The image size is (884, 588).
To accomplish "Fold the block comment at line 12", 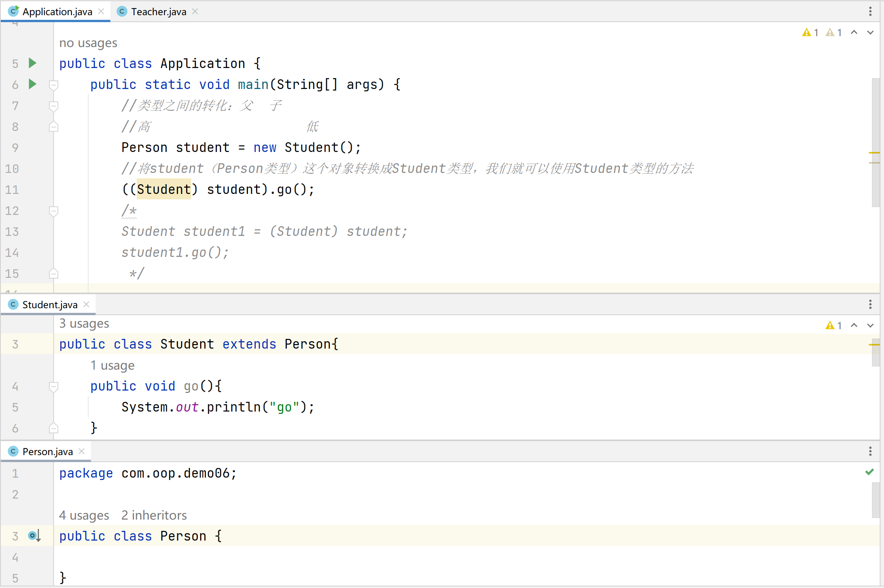I will tap(54, 211).
